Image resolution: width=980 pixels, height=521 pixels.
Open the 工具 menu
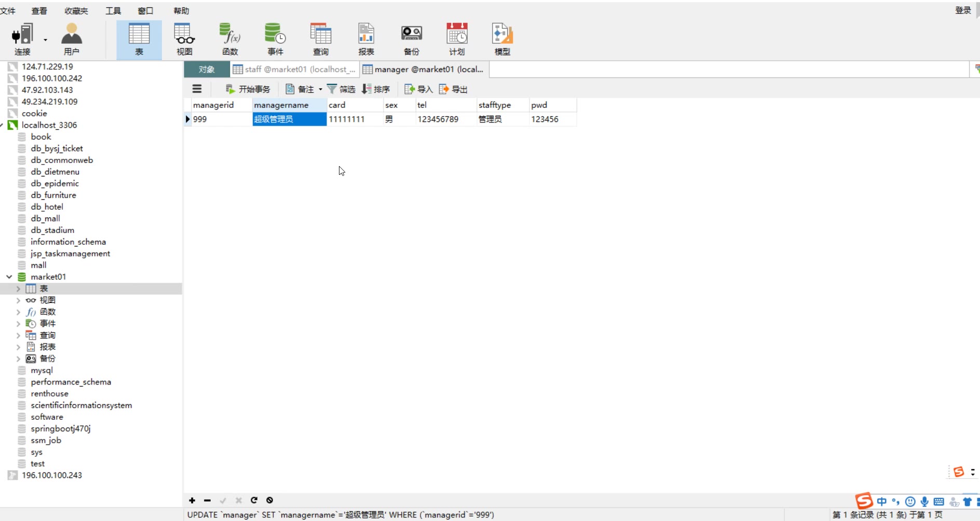point(113,10)
